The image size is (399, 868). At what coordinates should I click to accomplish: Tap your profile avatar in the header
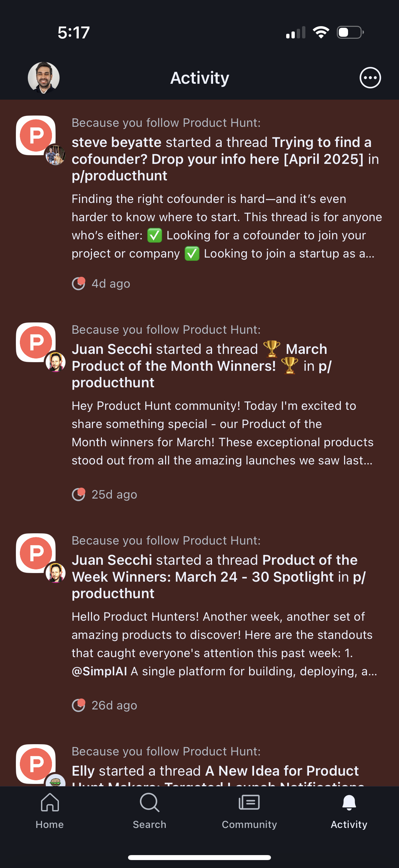pos(43,77)
